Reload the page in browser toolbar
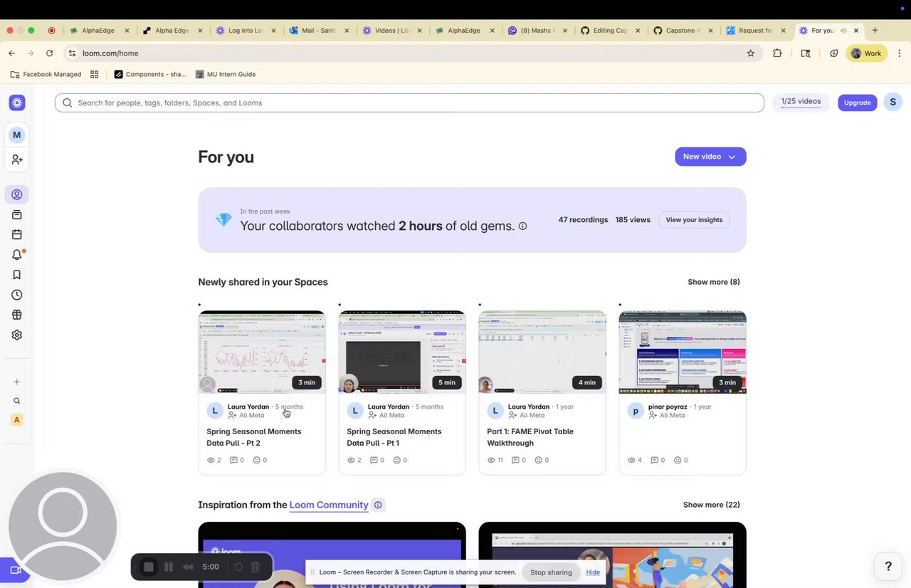The image size is (911, 588). click(x=49, y=53)
